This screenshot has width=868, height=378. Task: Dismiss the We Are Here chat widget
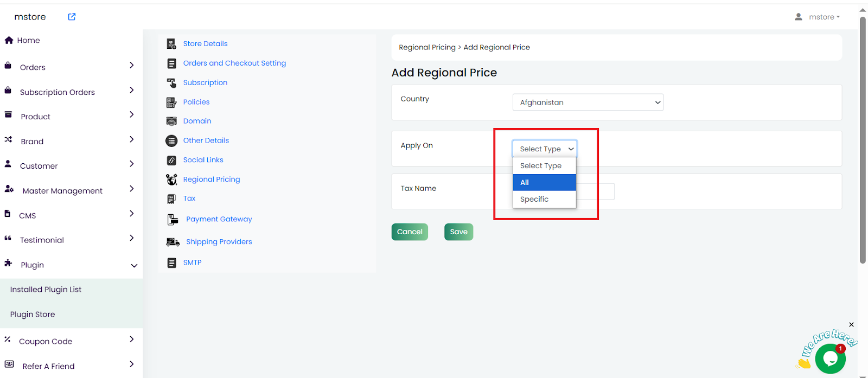click(x=851, y=324)
